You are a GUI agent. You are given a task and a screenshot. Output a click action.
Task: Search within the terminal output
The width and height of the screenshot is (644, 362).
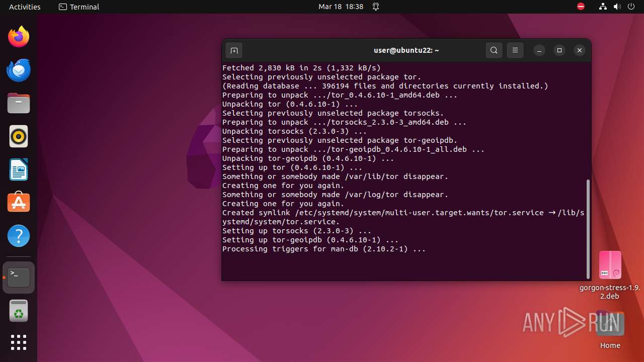(494, 50)
